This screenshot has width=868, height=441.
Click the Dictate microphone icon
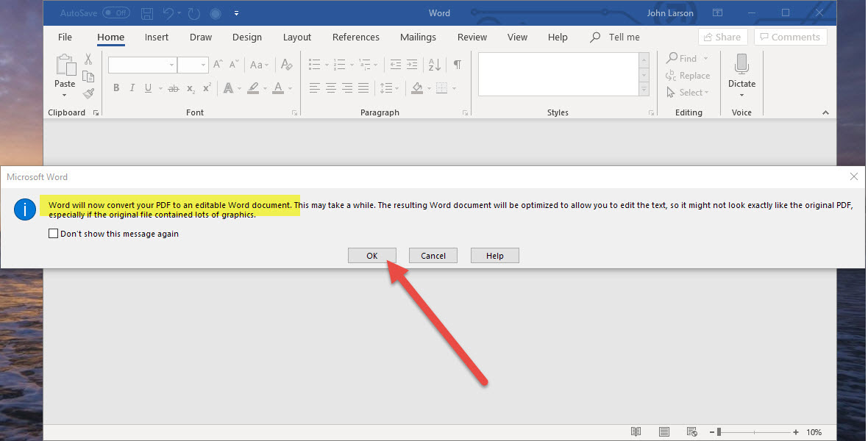coord(741,65)
